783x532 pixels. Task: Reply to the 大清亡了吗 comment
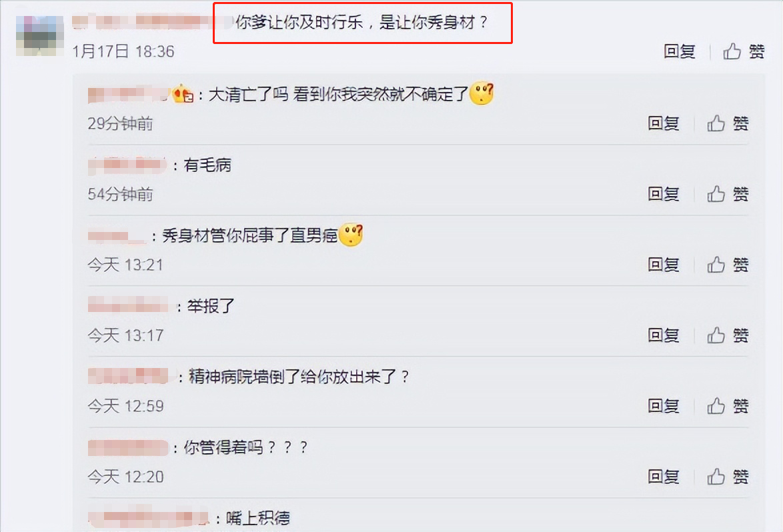[x=664, y=123]
